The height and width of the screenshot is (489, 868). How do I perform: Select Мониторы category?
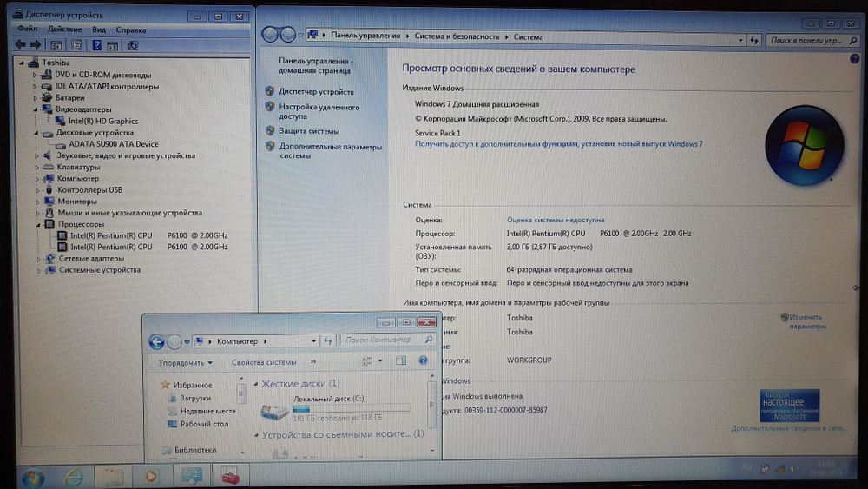pos(77,202)
